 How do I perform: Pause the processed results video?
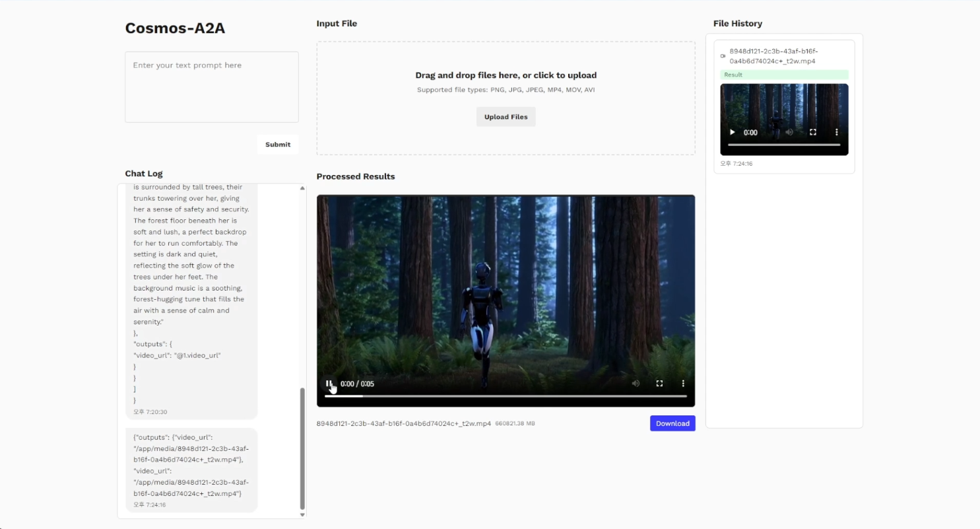coord(329,384)
